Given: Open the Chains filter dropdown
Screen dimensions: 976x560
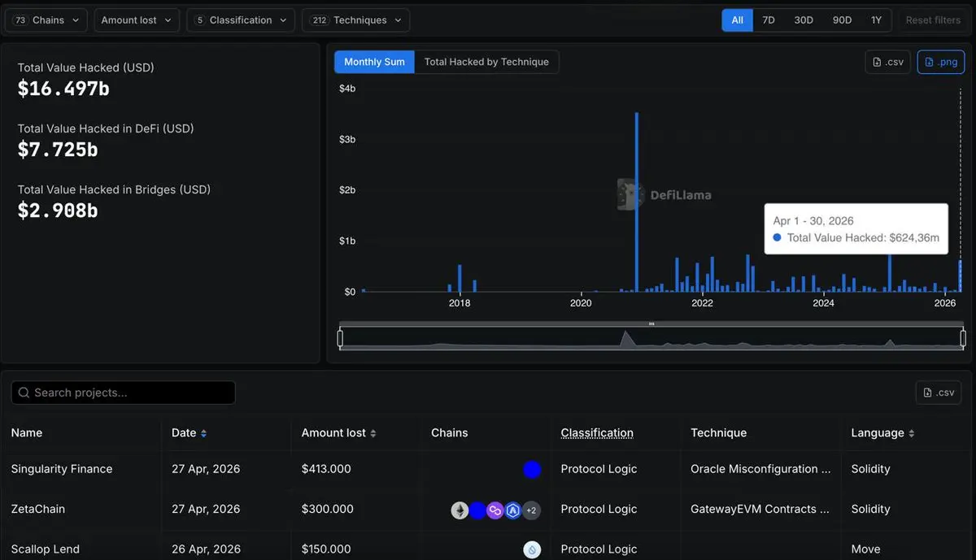Looking at the screenshot, I should (x=46, y=20).
